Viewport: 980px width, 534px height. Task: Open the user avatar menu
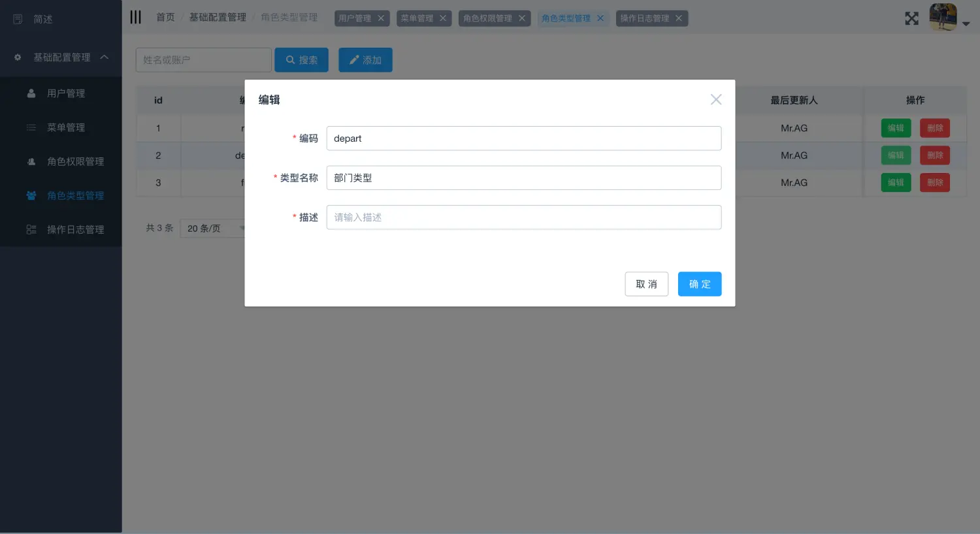pyautogui.click(x=943, y=18)
